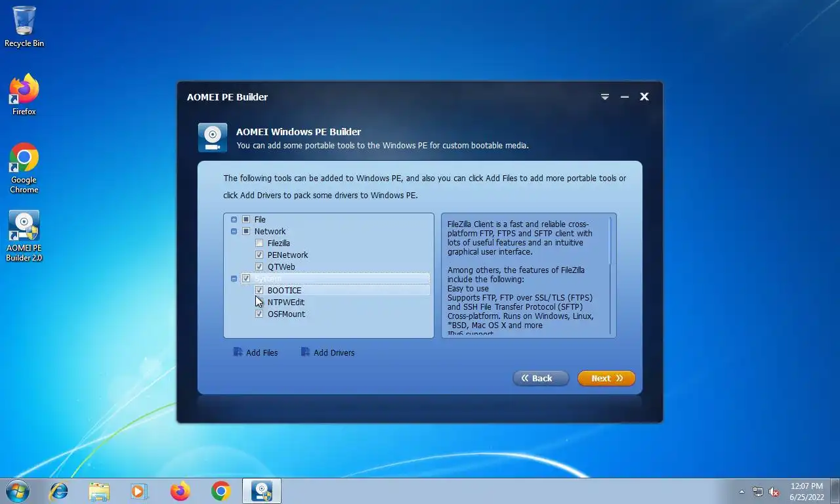
Task: Click the network icon in the system tray
Action: coord(758,492)
